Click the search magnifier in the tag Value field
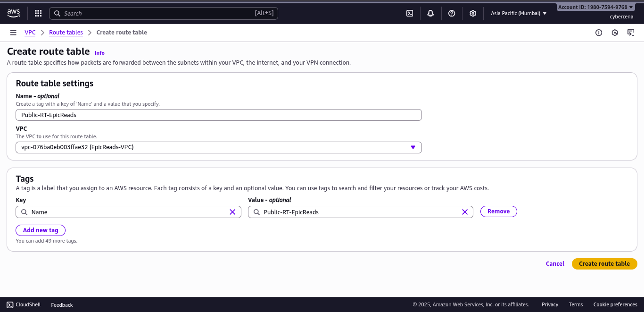Screen dimensions: 644x312 [256, 212]
